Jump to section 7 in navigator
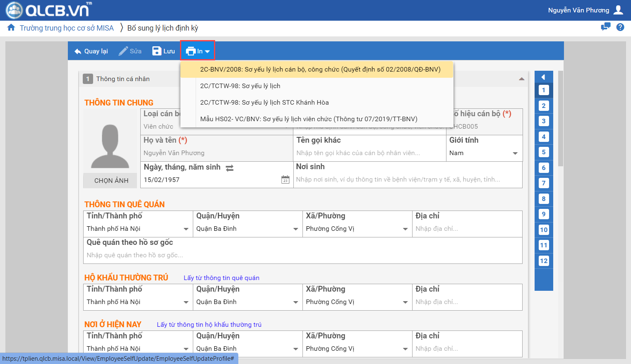This screenshot has width=631, height=364. point(544,183)
